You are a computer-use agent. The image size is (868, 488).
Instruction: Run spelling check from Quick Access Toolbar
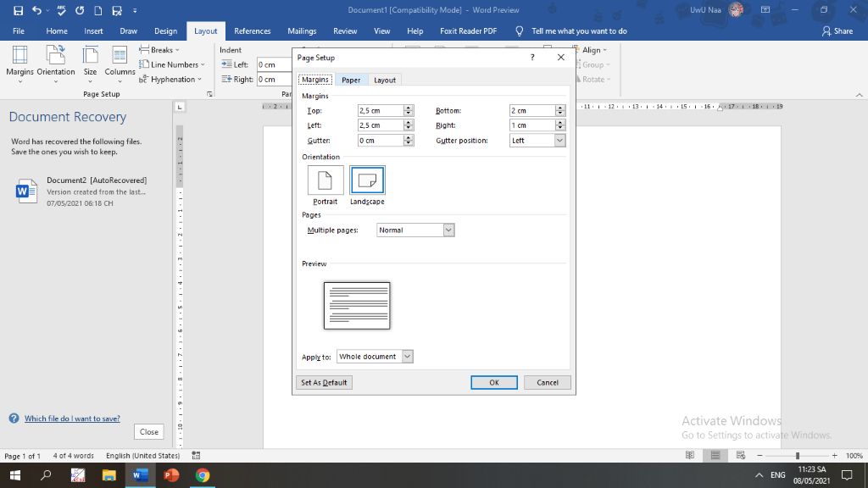tap(61, 10)
